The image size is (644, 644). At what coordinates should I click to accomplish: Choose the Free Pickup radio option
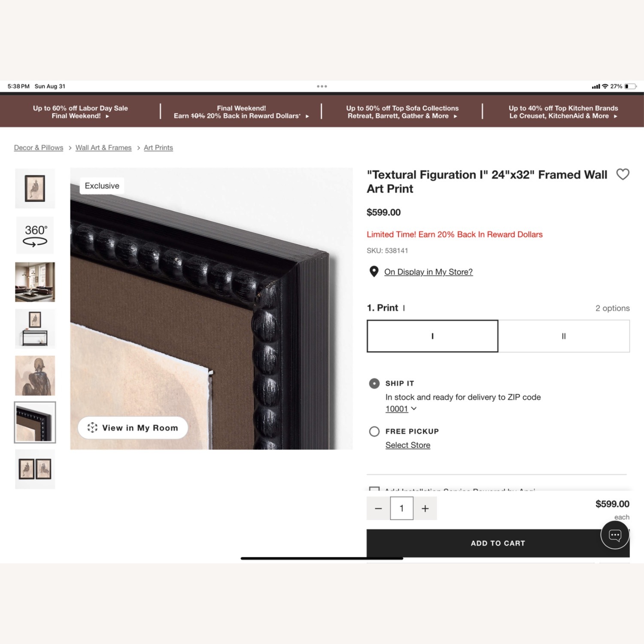tap(374, 431)
